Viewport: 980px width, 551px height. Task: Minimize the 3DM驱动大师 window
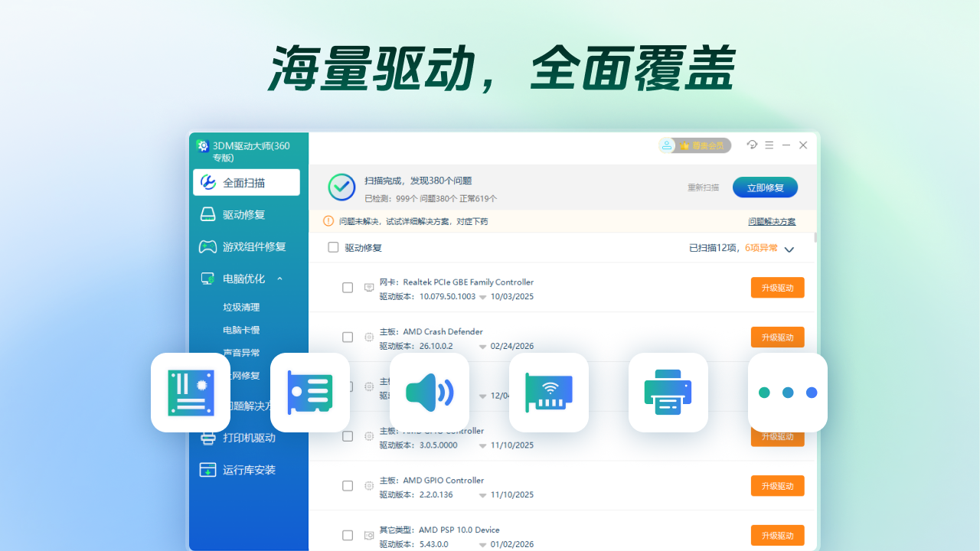786,145
